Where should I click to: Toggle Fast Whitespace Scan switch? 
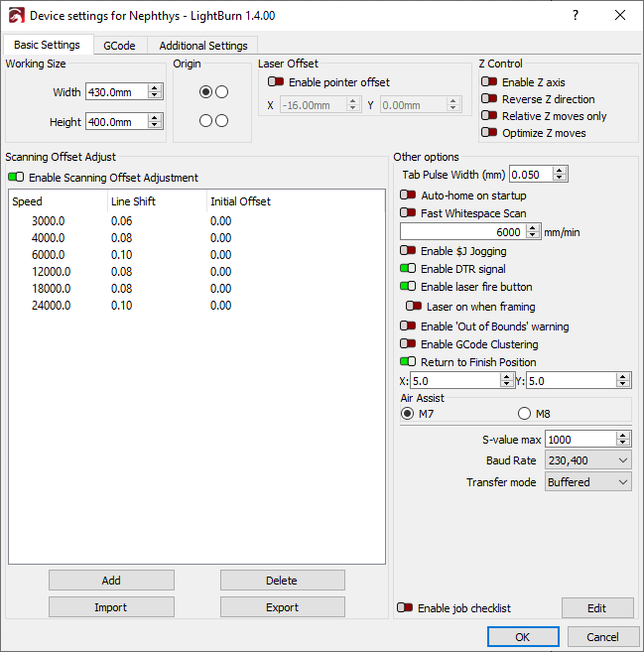click(x=408, y=213)
